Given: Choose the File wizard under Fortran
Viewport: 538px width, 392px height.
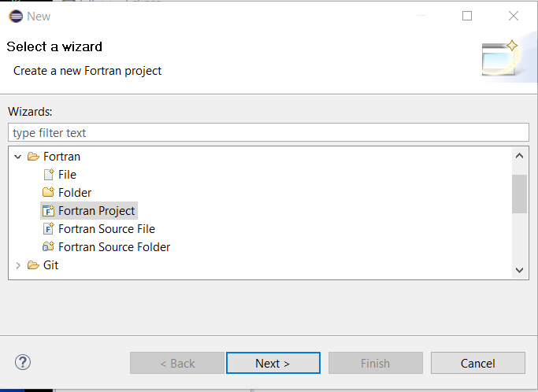Looking at the screenshot, I should pyautogui.click(x=67, y=175).
